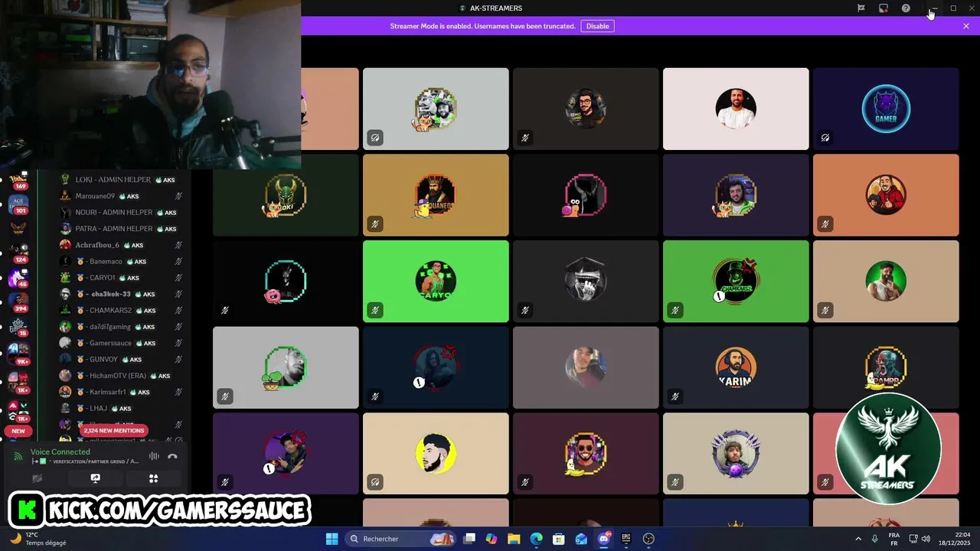Dismiss the Streamer Mode purple banner
The height and width of the screenshot is (551, 980).
point(966,26)
